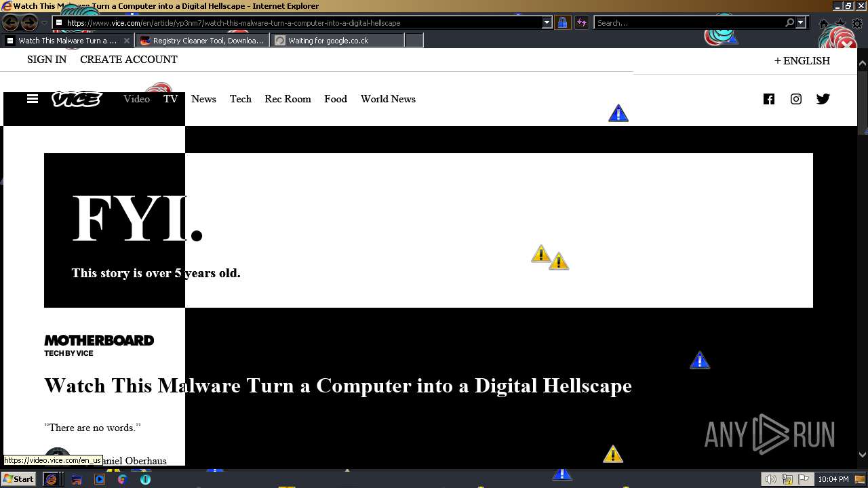Open the Rec Room section
The image size is (868, 488).
click(288, 99)
